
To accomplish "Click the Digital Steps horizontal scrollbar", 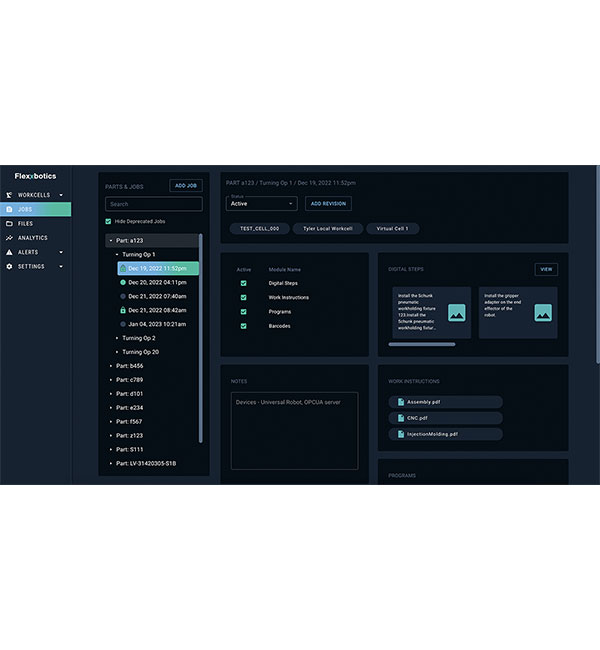I will (x=423, y=344).
